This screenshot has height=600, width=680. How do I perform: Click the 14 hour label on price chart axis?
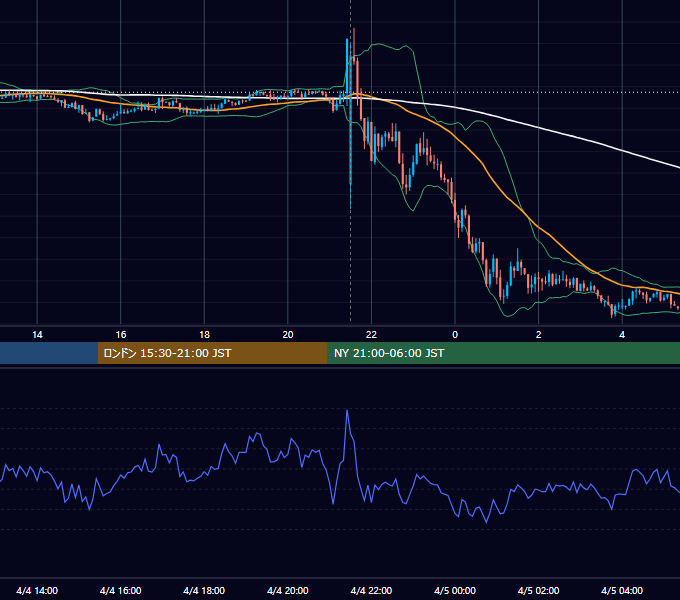37,335
